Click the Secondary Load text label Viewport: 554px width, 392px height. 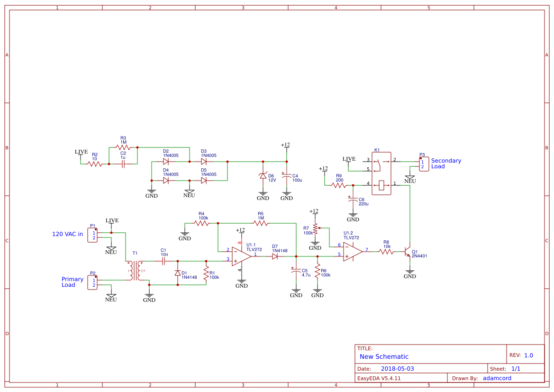point(445,164)
